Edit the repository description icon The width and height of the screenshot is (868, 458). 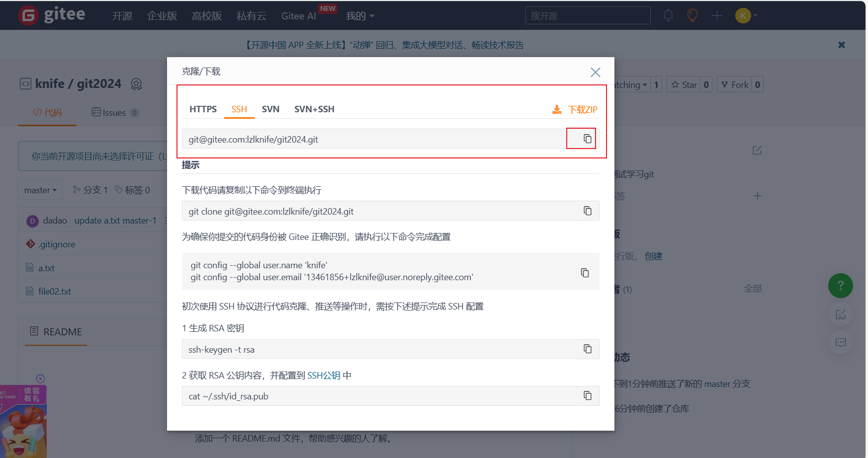coord(757,150)
